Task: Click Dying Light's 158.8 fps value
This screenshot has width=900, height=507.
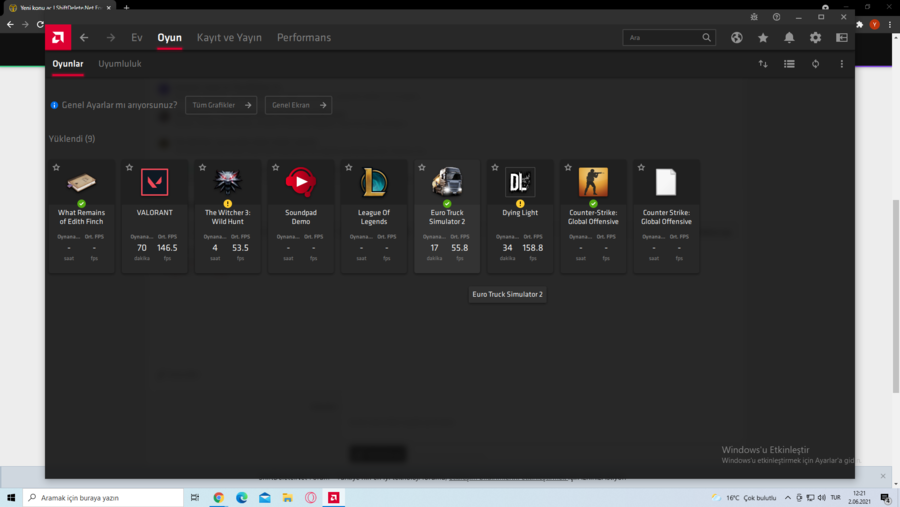Action: pyautogui.click(x=533, y=247)
